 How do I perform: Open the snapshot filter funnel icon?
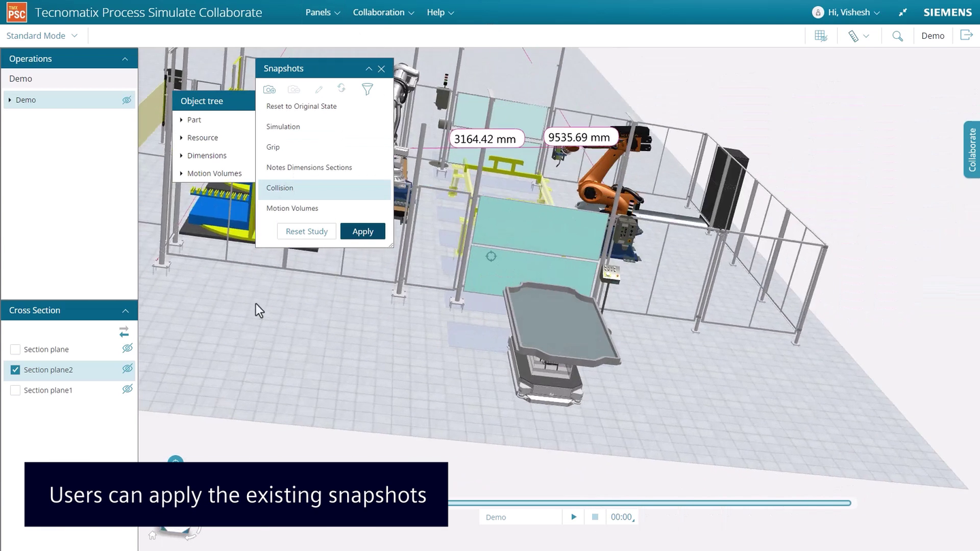click(367, 89)
